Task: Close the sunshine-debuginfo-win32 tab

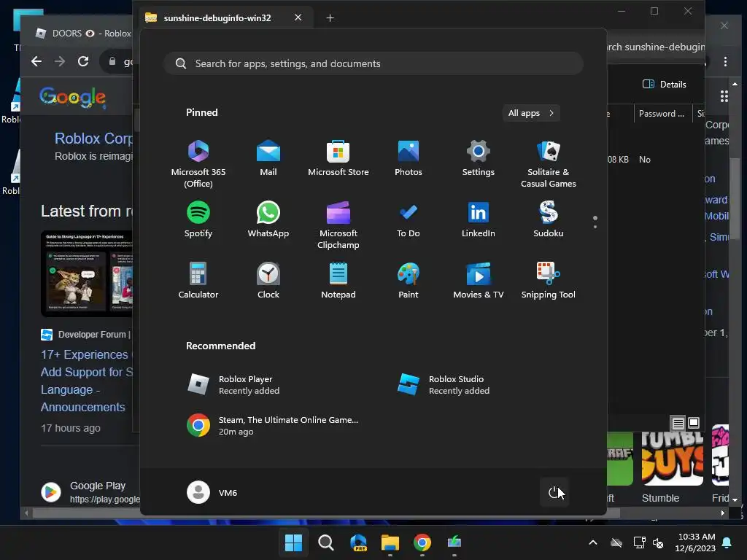Action: tap(298, 17)
